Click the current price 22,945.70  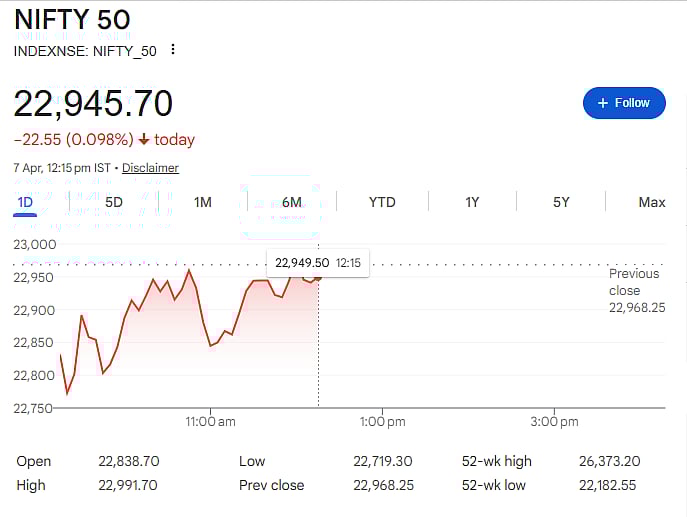click(93, 103)
